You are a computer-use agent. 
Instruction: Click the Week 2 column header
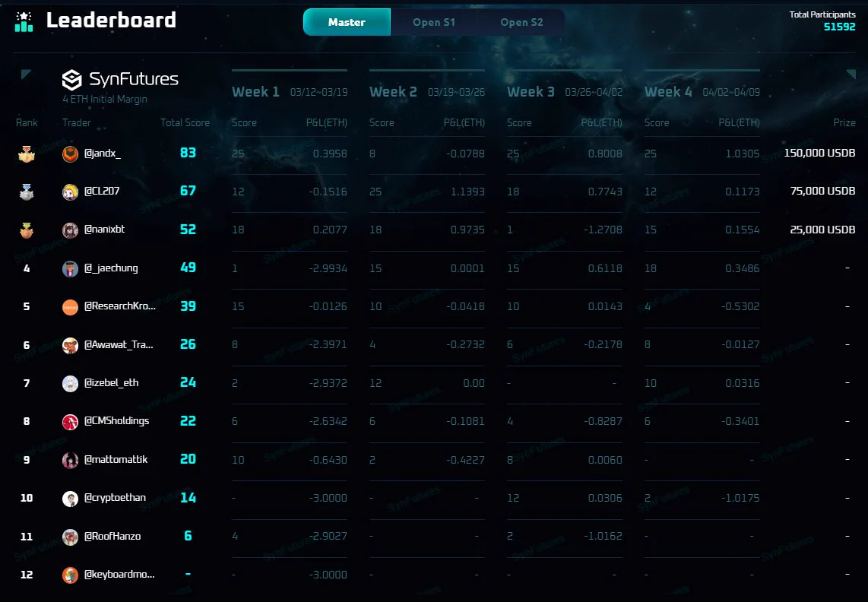pyautogui.click(x=393, y=92)
